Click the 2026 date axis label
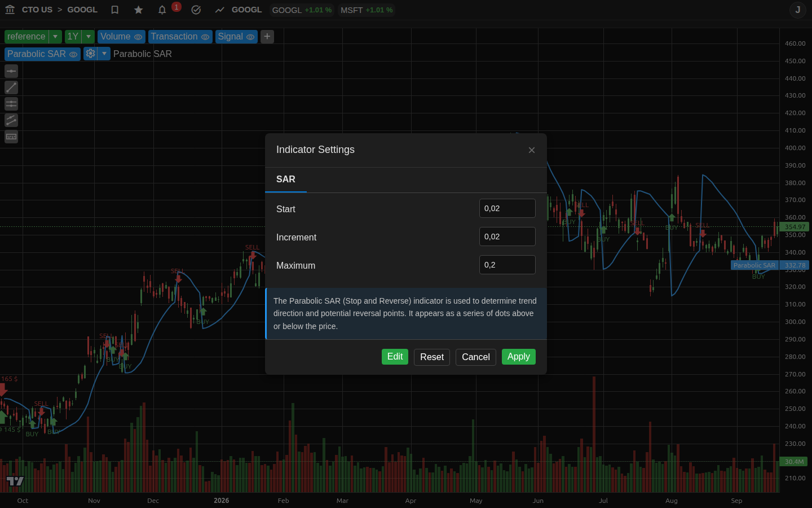Screen dimensions: 812x508 pos(222,501)
